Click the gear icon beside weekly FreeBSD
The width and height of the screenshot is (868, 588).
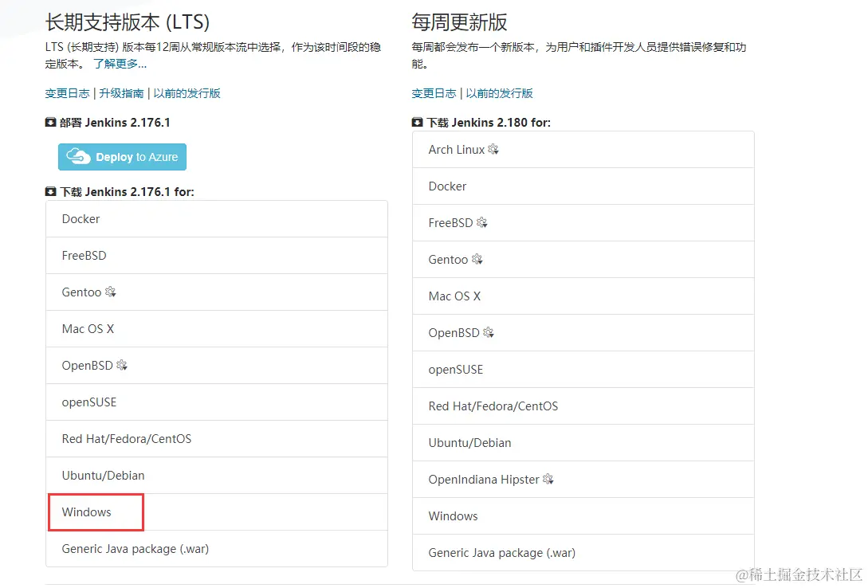point(481,222)
